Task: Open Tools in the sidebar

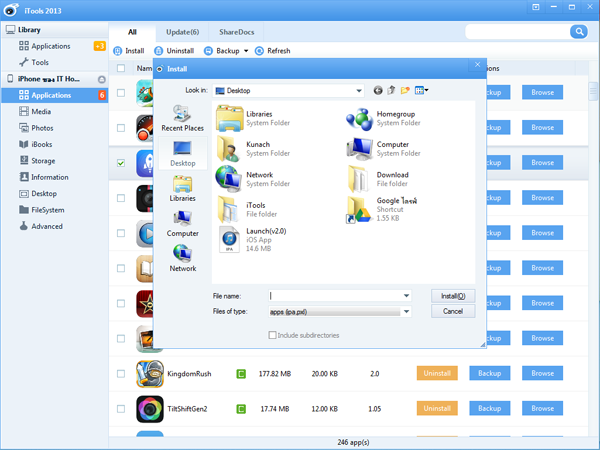Action: pos(54,62)
